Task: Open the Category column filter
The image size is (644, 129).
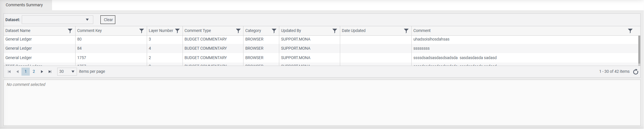Action: click(274, 31)
